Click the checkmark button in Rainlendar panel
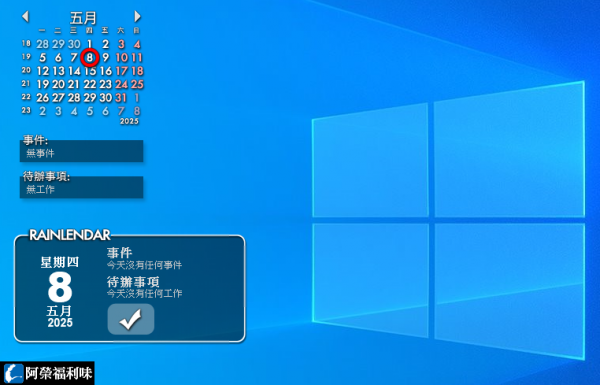The height and width of the screenshot is (385, 600). click(x=131, y=319)
